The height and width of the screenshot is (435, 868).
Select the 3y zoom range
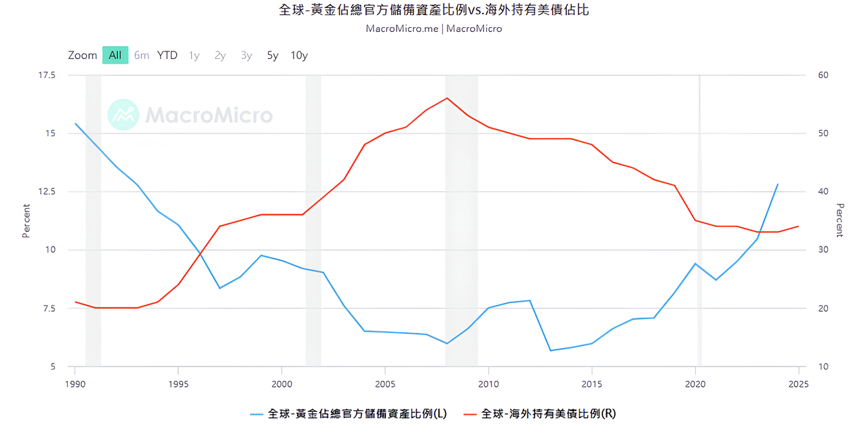click(246, 56)
